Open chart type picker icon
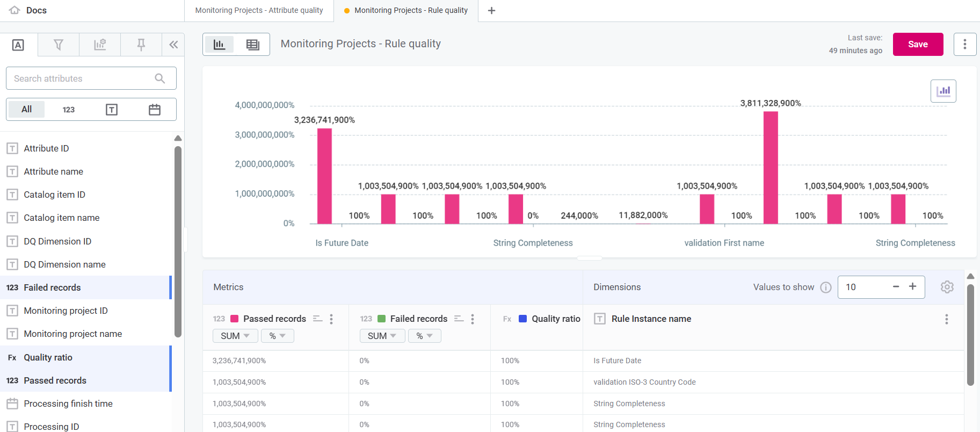The image size is (980, 432). coord(943,91)
